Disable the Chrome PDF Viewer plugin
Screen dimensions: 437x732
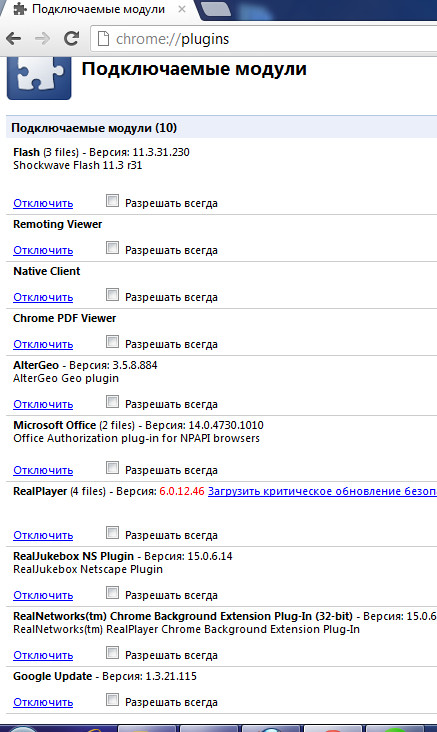[x=43, y=345]
